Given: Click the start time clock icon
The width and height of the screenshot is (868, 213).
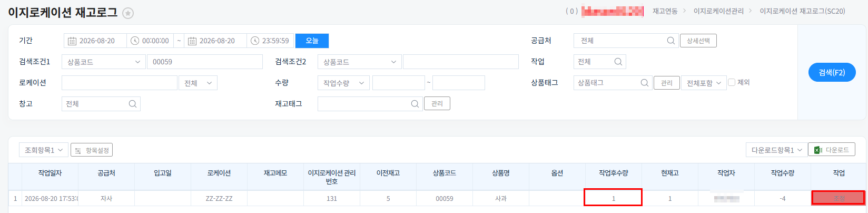Looking at the screenshot, I should (135, 41).
